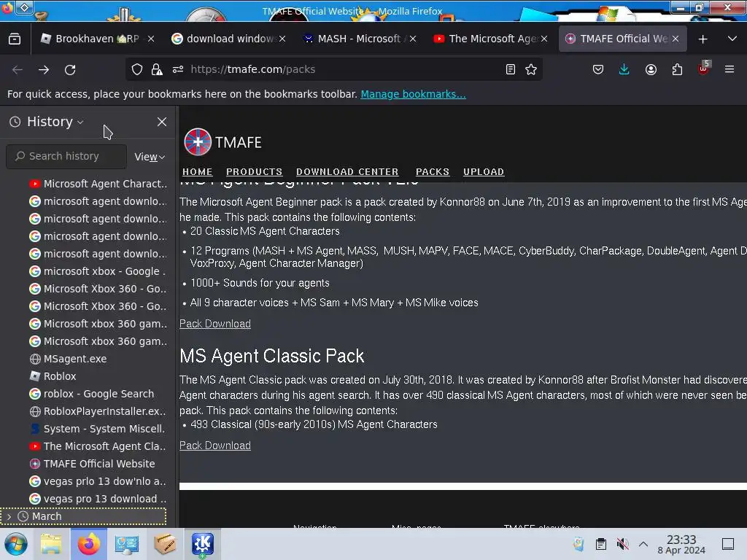Open the PACKS navigation link

coord(432,171)
